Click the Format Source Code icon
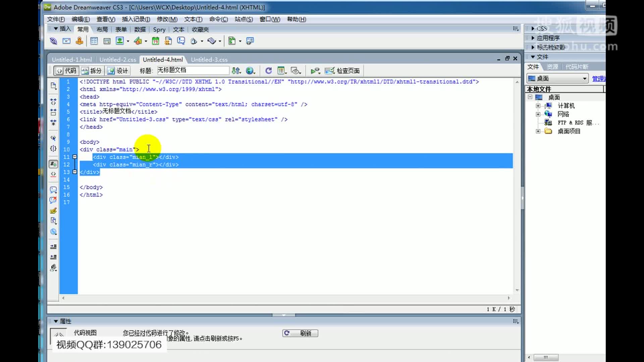Image resolution: width=644 pixels, height=362 pixels. click(53, 268)
